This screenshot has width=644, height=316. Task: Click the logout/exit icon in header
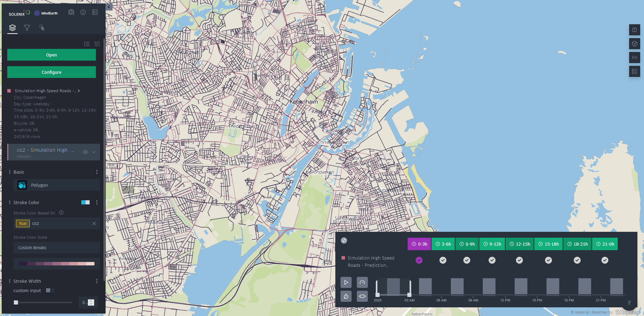pyautogui.click(x=95, y=12)
